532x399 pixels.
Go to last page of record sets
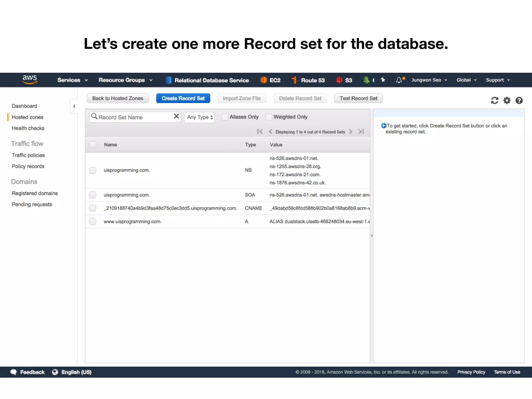click(x=361, y=132)
